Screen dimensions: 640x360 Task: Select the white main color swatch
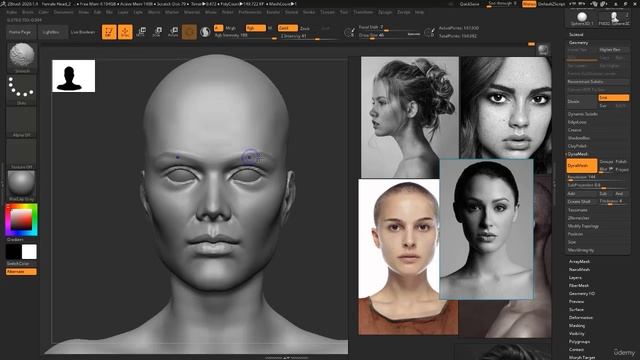29,252
